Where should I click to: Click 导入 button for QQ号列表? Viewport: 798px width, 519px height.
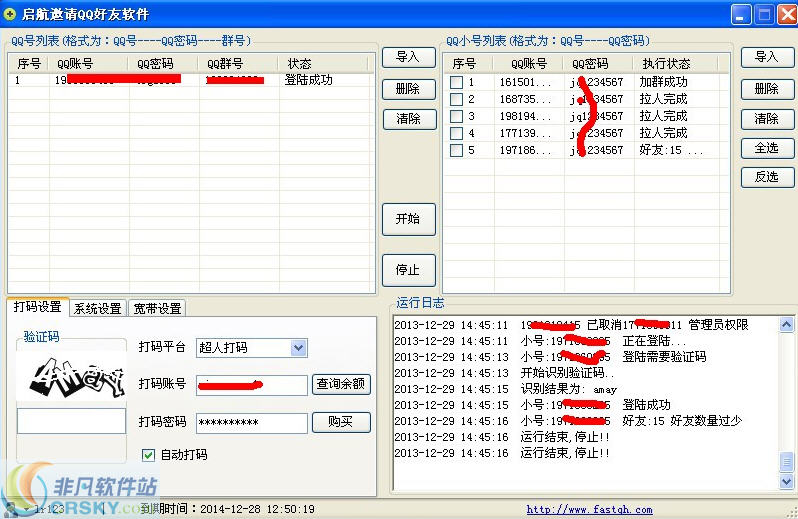click(x=409, y=57)
